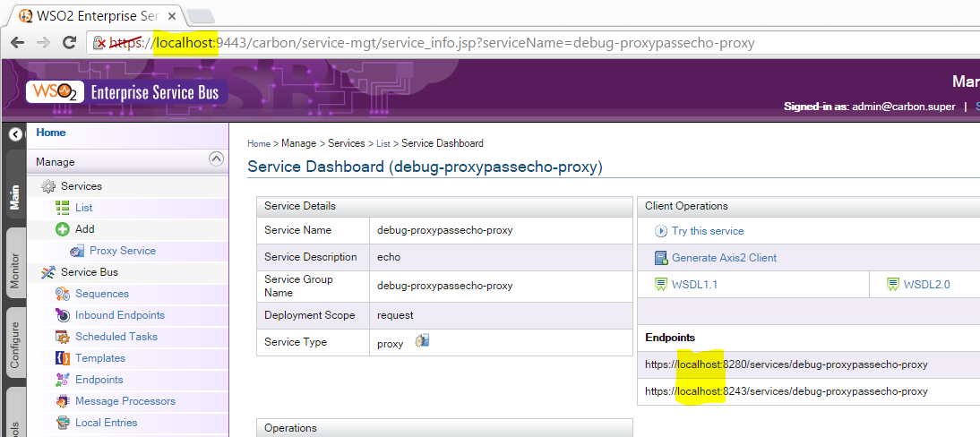The image size is (980, 437).
Task: Reload the page with the refresh icon
Action: click(69, 42)
